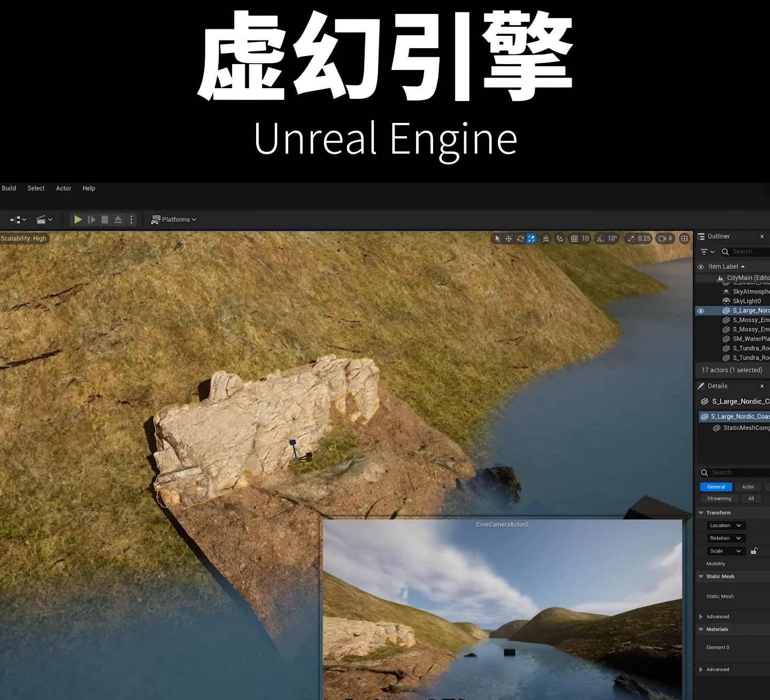
Task: Toggle world/local coordinate space icon
Action: 545,239
